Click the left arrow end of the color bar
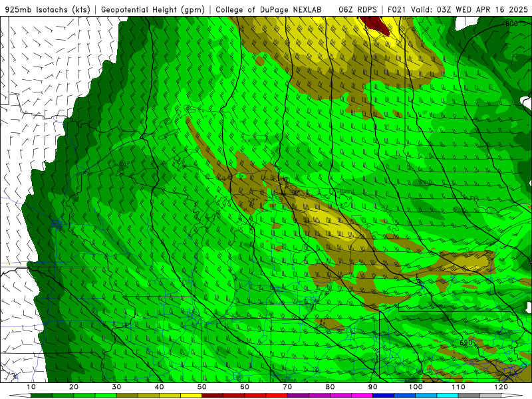Screen dimensions: 532x399 click(20, 395)
